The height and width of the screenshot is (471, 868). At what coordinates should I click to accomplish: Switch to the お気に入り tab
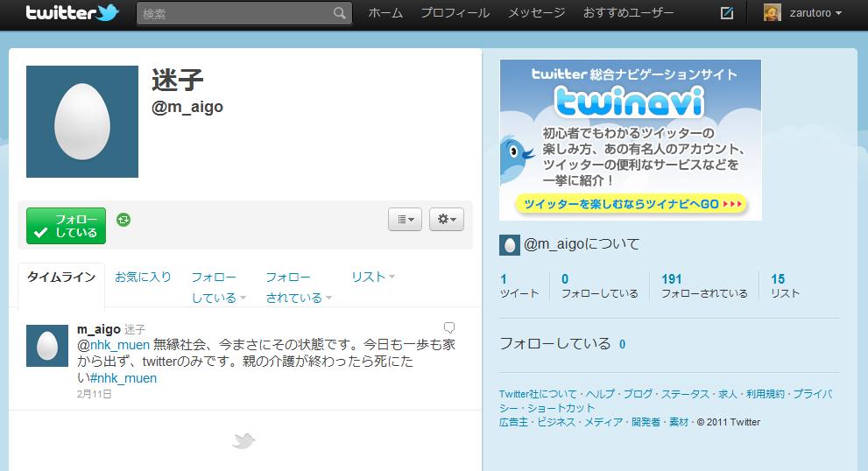click(x=143, y=277)
